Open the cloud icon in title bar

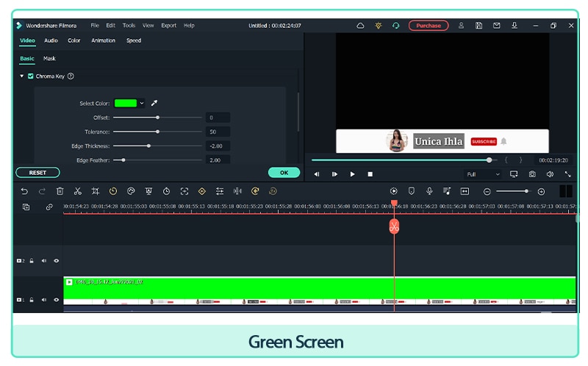pyautogui.click(x=360, y=26)
